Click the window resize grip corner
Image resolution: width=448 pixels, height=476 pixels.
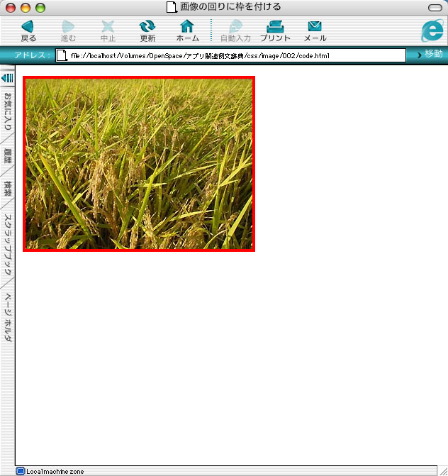[x=442, y=471]
